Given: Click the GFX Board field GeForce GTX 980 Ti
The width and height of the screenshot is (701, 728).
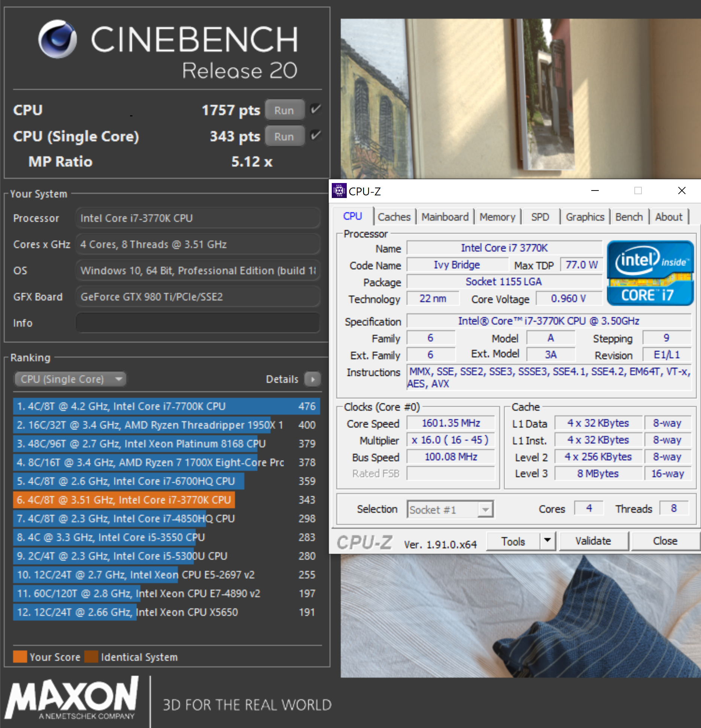Looking at the screenshot, I should point(198,296).
